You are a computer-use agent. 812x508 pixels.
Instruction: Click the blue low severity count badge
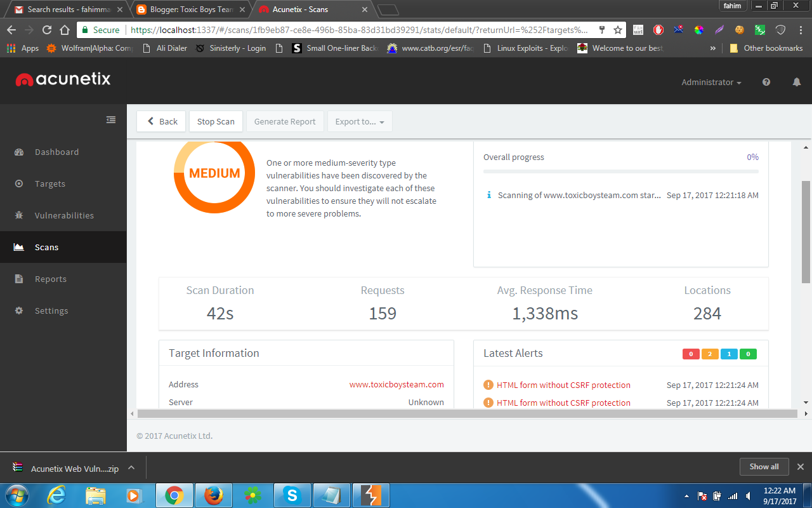pyautogui.click(x=729, y=354)
